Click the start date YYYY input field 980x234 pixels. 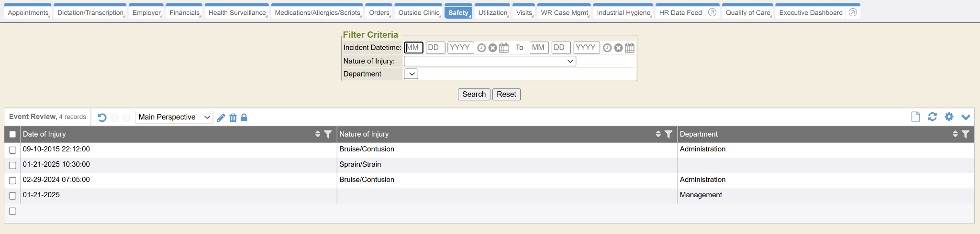pyautogui.click(x=460, y=48)
